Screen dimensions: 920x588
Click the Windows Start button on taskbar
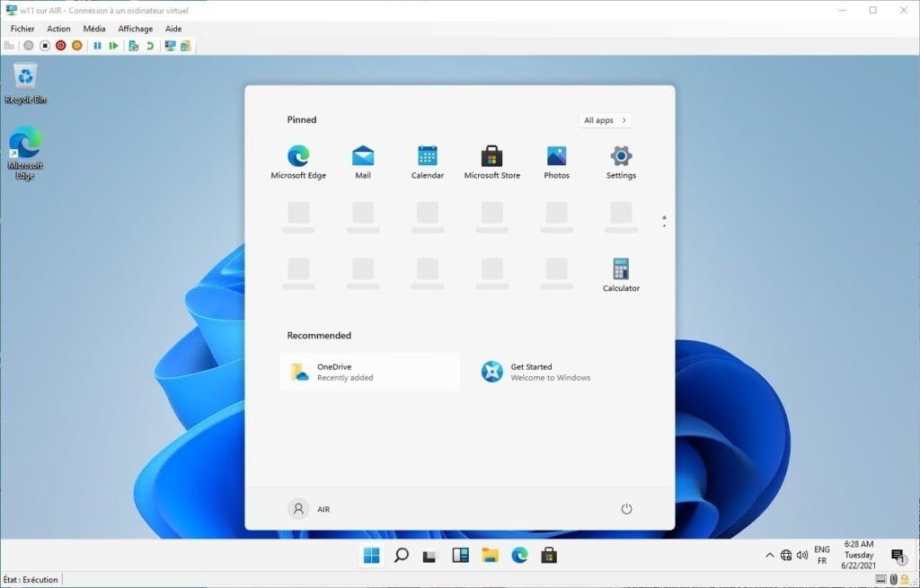tap(371, 555)
